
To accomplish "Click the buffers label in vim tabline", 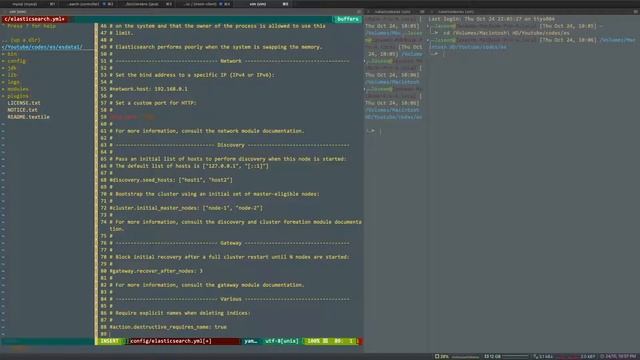I will [347, 19].
